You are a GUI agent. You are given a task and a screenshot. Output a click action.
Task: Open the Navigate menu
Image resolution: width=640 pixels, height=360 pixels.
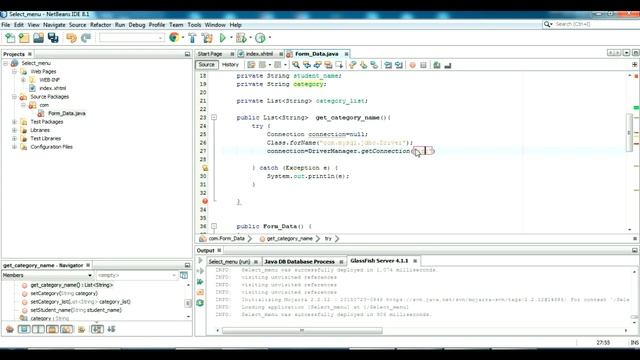(x=54, y=25)
